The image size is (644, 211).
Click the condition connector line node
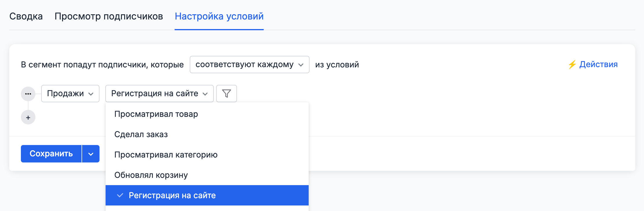28,105
